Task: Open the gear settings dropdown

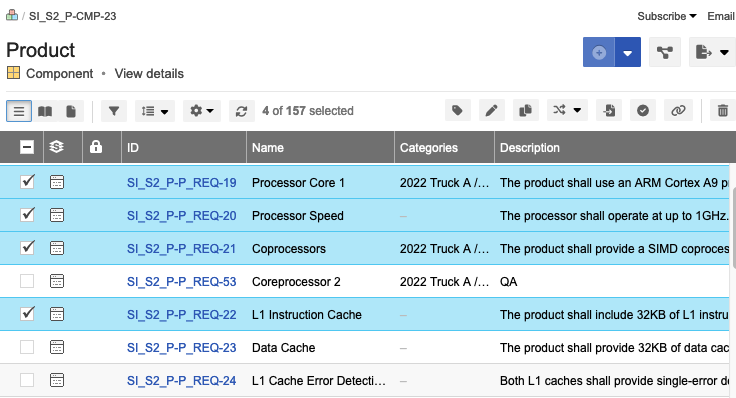Action: coord(202,111)
